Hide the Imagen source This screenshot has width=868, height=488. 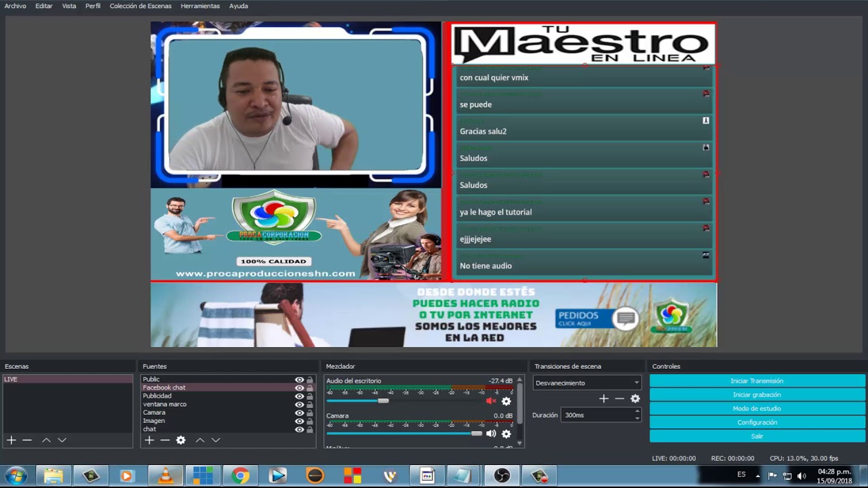[x=299, y=421]
